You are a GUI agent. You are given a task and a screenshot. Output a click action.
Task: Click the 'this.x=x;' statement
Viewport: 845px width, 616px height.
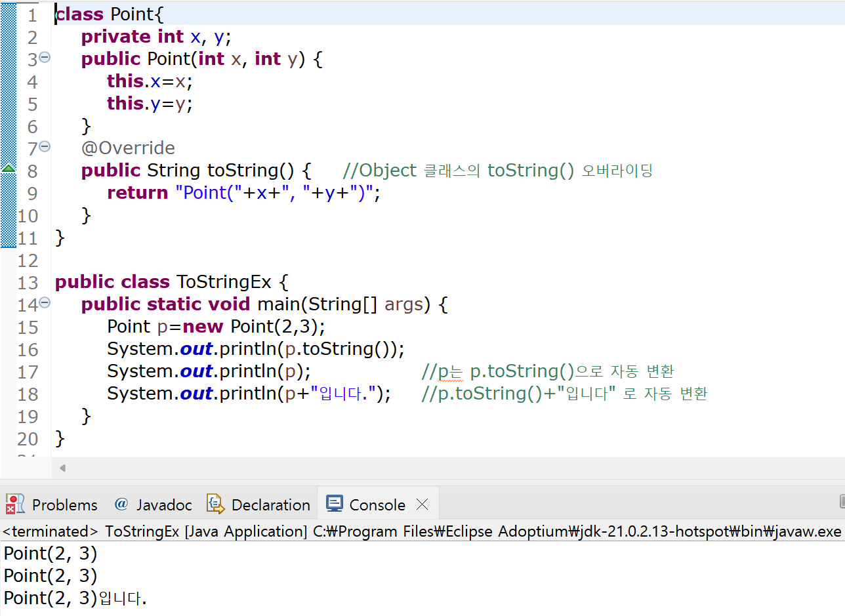pos(150,81)
